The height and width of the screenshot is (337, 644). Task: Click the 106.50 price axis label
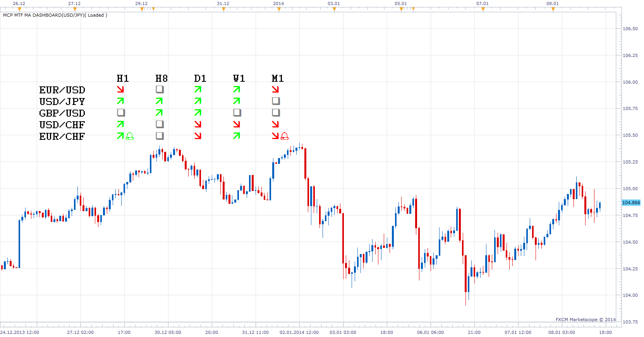630,29
